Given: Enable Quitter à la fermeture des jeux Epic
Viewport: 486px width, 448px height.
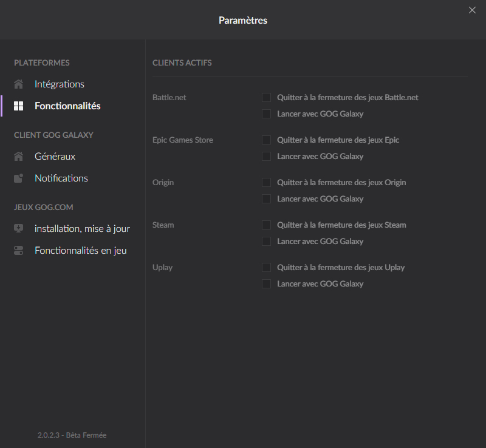Looking at the screenshot, I should 266,140.
